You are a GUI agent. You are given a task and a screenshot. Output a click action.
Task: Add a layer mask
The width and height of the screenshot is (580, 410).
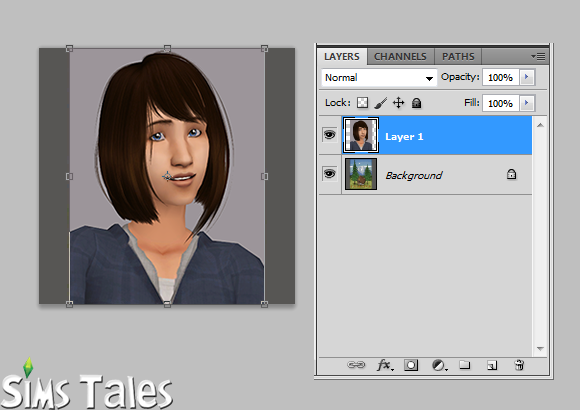pos(411,365)
